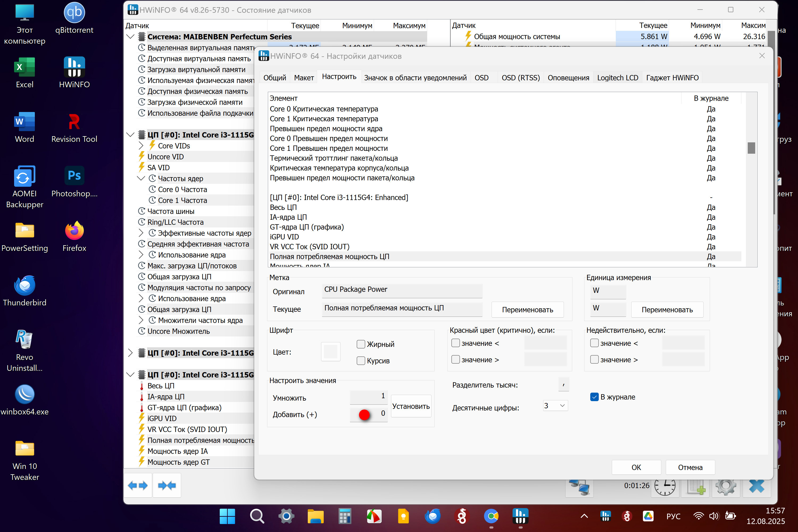Switch to the OSD (RTSS) tab
This screenshot has width=798, height=532.
pyautogui.click(x=521, y=78)
